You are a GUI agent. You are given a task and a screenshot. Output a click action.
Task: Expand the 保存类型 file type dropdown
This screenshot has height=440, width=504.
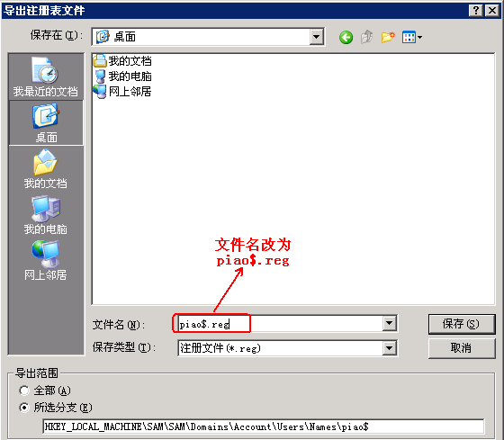389,348
